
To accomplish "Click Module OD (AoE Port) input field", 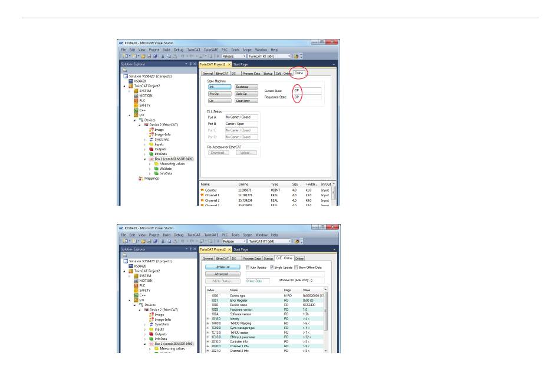I will [317, 281].
